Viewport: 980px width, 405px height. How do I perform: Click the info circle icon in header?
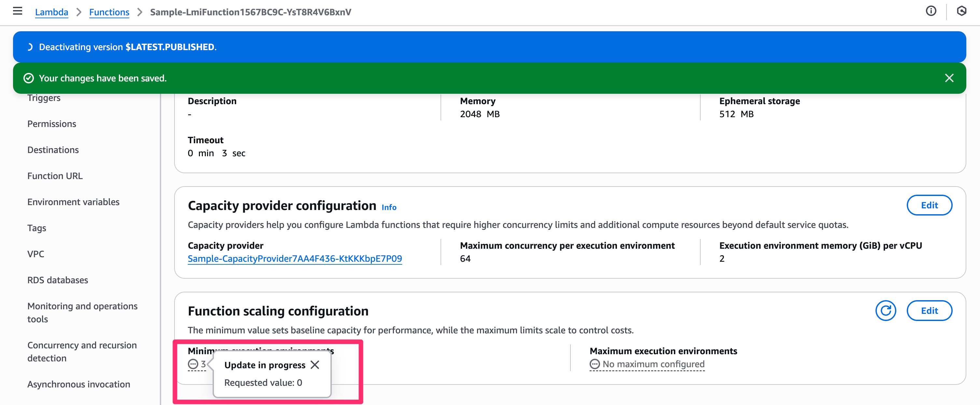click(x=931, y=11)
